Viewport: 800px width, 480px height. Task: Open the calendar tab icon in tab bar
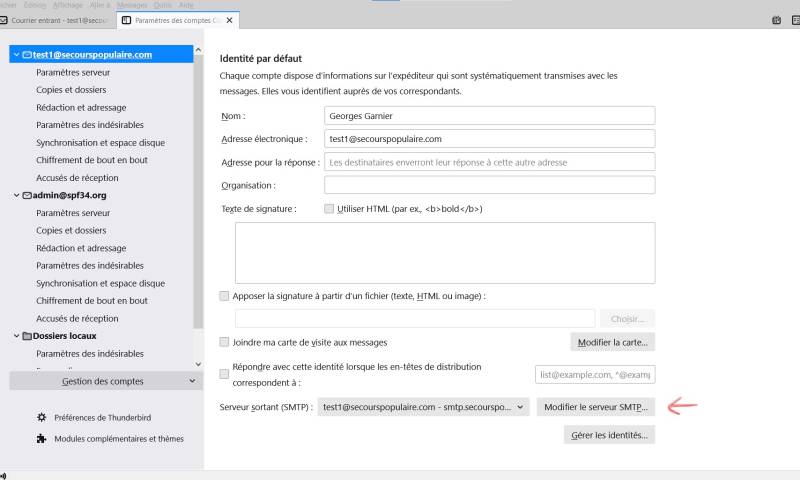pos(776,20)
